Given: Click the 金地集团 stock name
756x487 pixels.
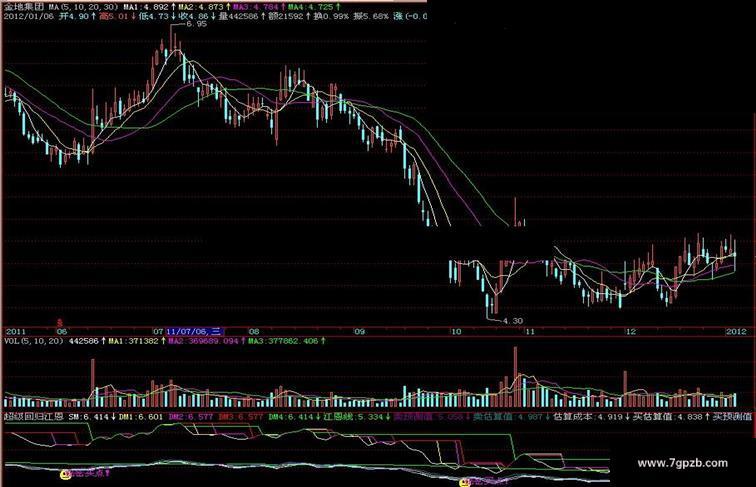Looking at the screenshot, I should pos(24,7).
